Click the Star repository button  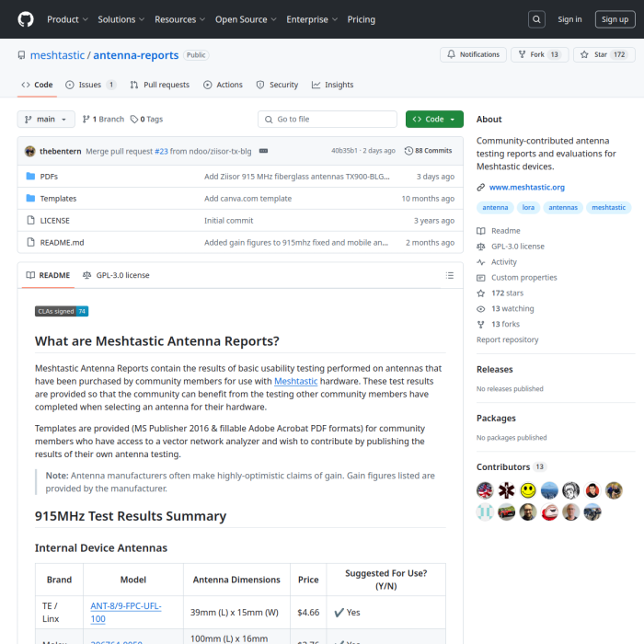click(x=604, y=55)
